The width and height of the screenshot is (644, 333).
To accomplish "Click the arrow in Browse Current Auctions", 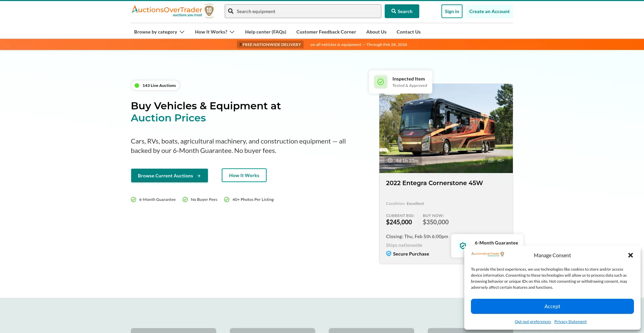I will coord(199,176).
